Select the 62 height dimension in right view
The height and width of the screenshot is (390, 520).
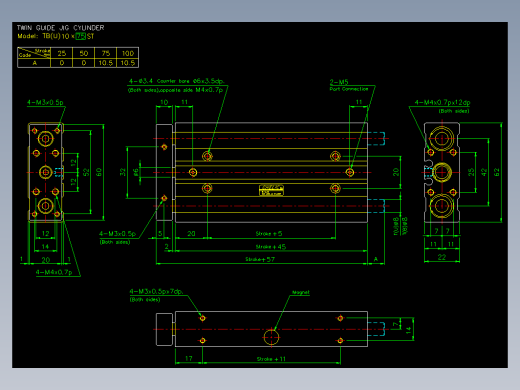(497, 172)
